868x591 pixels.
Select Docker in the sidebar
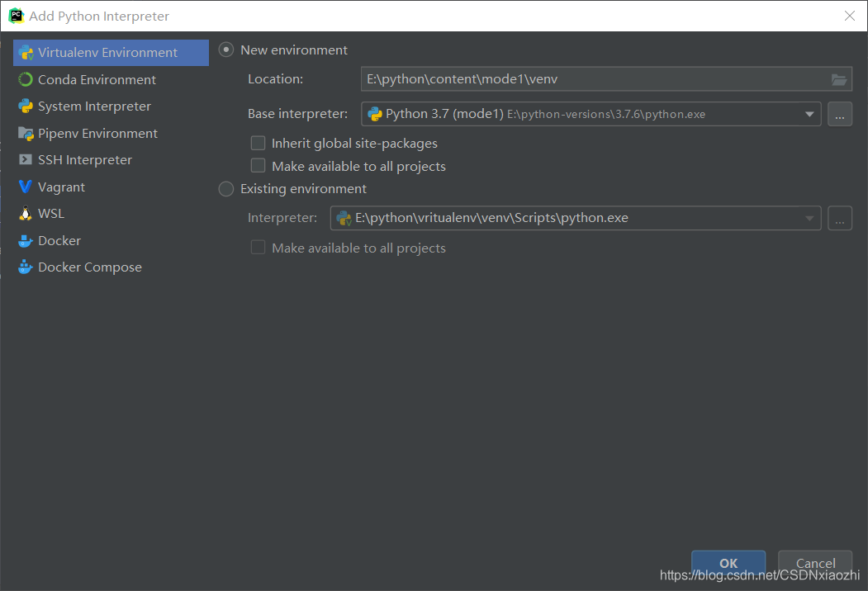coord(111,241)
